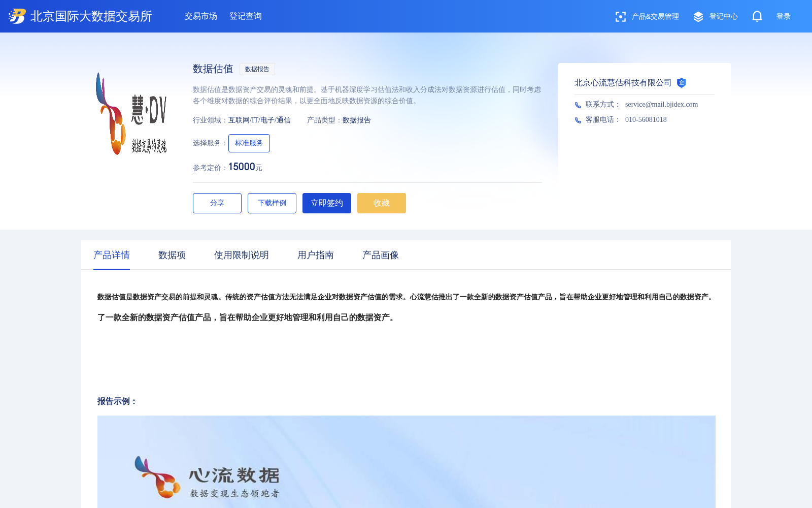Image resolution: width=812 pixels, height=508 pixels.
Task: Click the exchange logo icon in the header
Action: tap(17, 16)
